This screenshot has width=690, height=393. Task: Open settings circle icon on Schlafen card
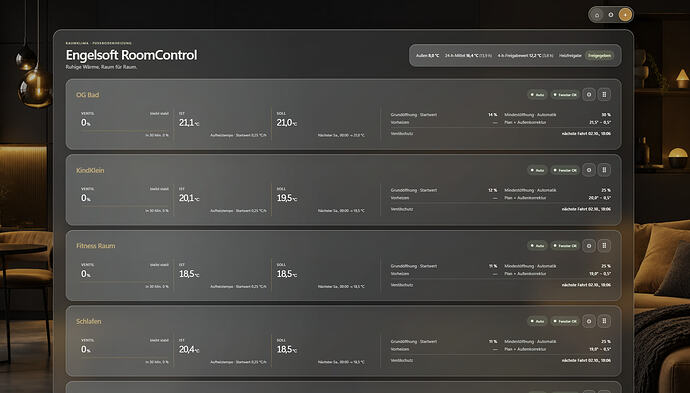pyautogui.click(x=589, y=321)
